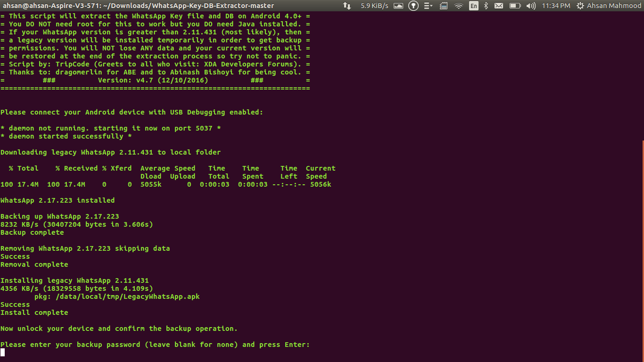The height and width of the screenshot is (362, 644).
Task: Open the network transfer arrows indicator
Action: coord(347,6)
